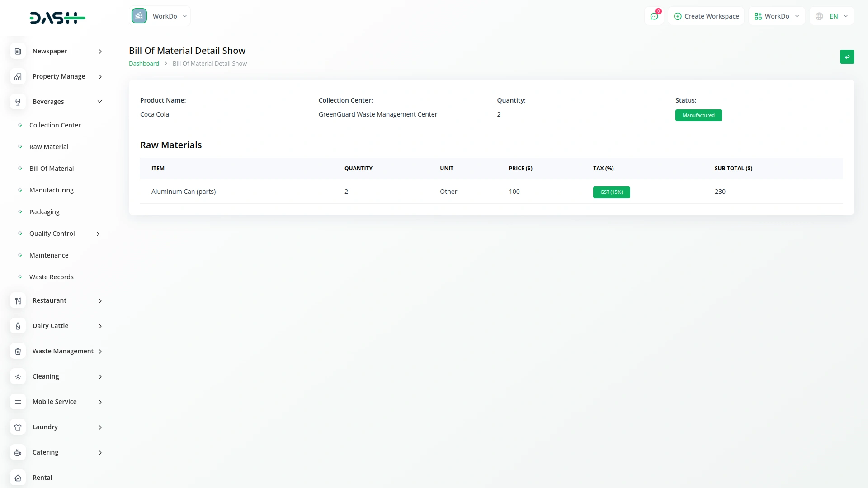
Task: Open the chat messages icon
Action: [x=654, y=16]
